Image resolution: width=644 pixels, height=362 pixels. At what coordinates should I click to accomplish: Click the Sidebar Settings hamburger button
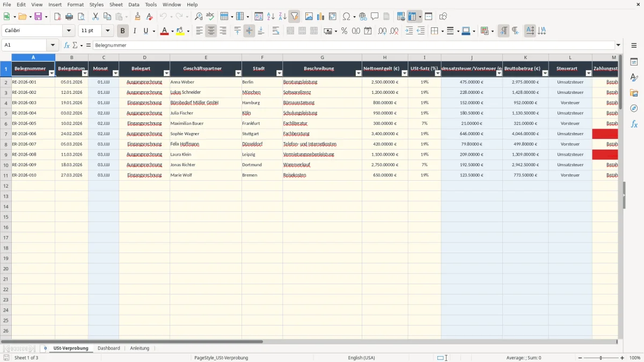(x=634, y=45)
